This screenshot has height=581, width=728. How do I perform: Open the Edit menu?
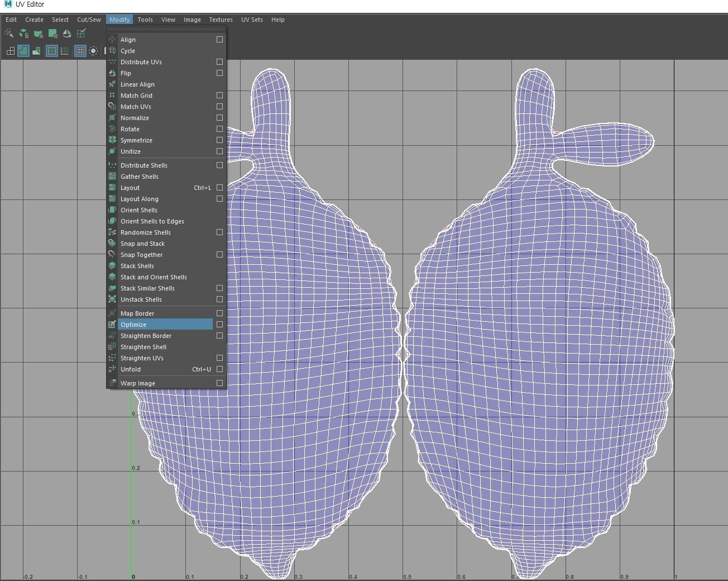[x=11, y=20]
